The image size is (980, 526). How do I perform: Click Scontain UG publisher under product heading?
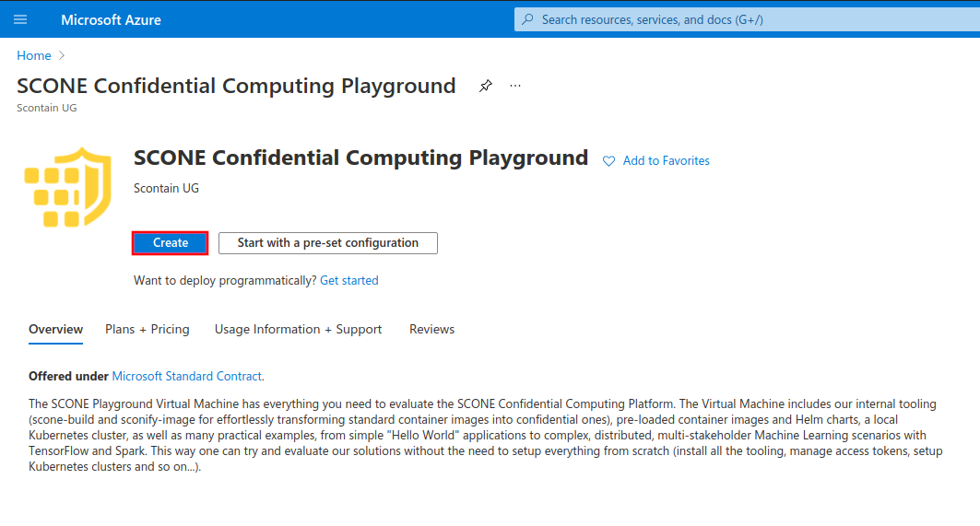coord(166,188)
